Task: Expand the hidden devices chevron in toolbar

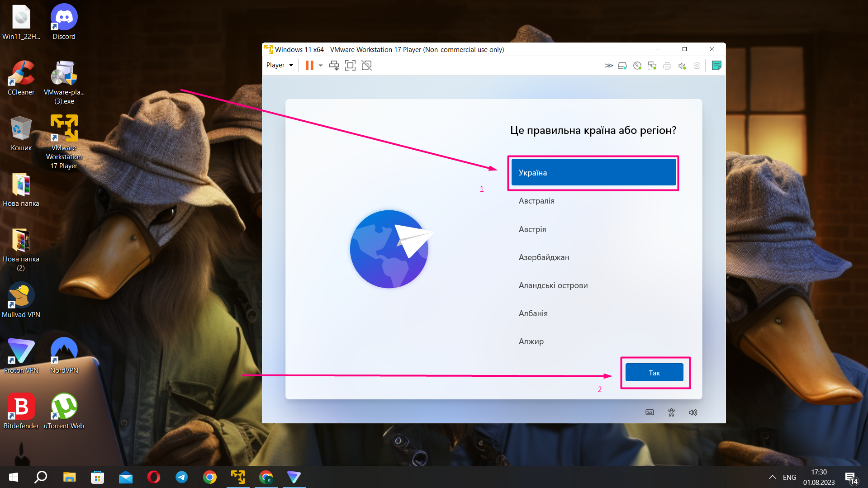Action: point(609,66)
